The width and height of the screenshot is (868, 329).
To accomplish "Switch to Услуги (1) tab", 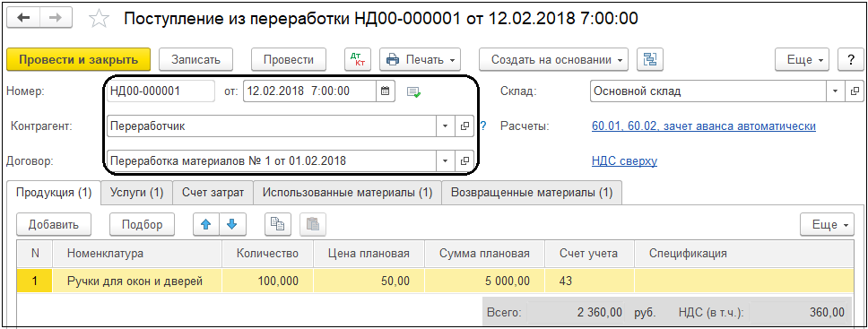I will coord(136,192).
